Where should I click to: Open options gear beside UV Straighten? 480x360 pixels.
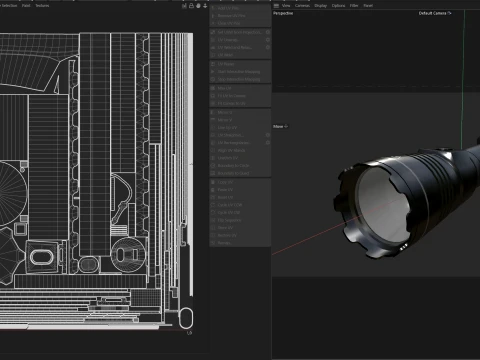[268, 135]
